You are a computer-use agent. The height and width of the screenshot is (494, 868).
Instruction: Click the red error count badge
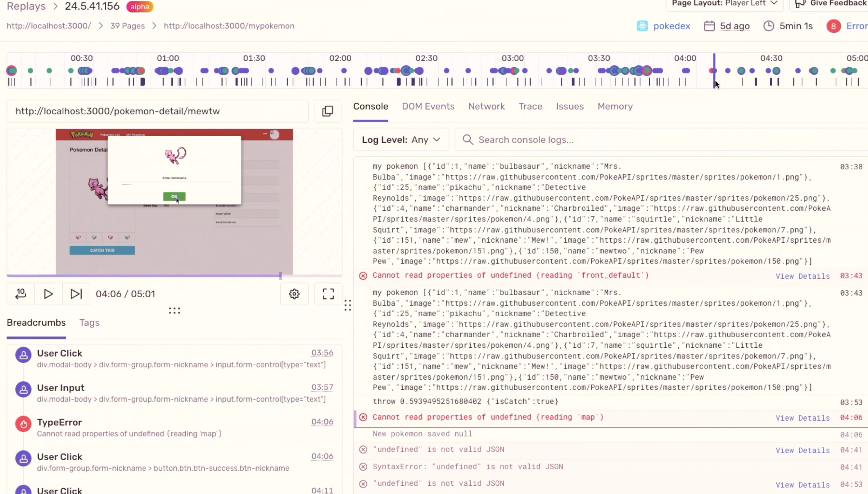[833, 26]
